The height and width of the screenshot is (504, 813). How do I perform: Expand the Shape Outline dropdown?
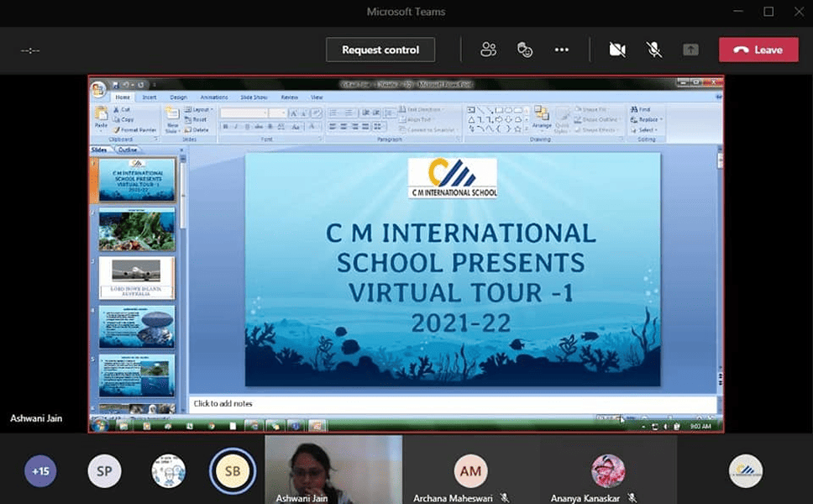[597, 120]
